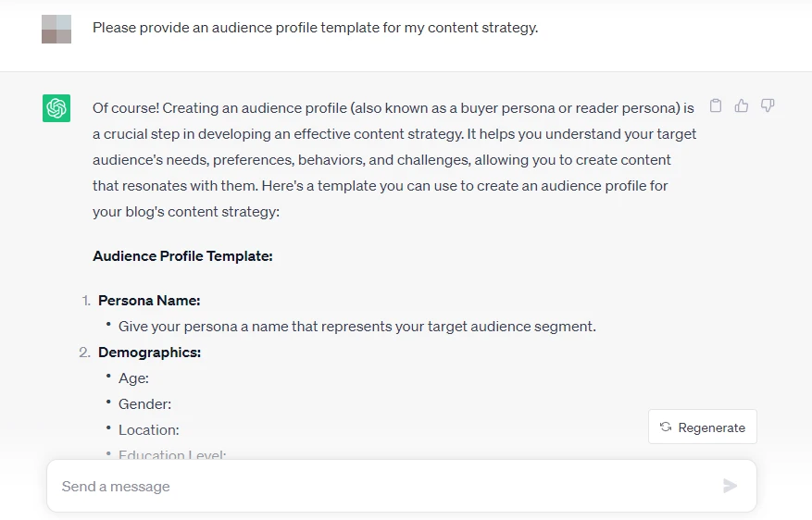Click the thumbs down icon
Viewport: 812px width, 520px height.
point(768,105)
